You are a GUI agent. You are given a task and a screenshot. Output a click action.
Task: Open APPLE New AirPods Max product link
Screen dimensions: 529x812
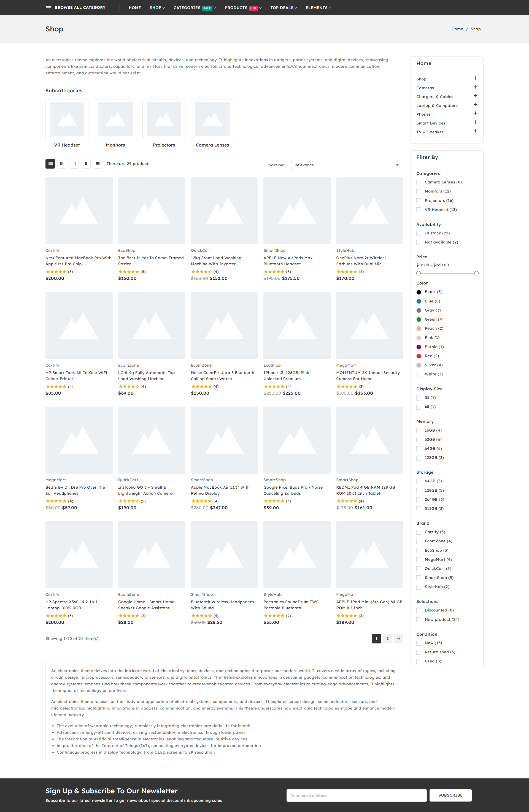[288, 261]
